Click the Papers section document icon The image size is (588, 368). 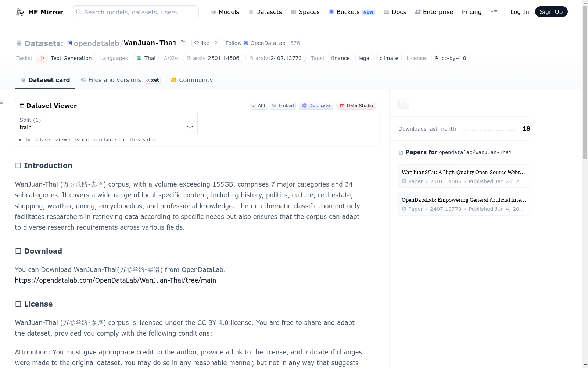pos(401,152)
